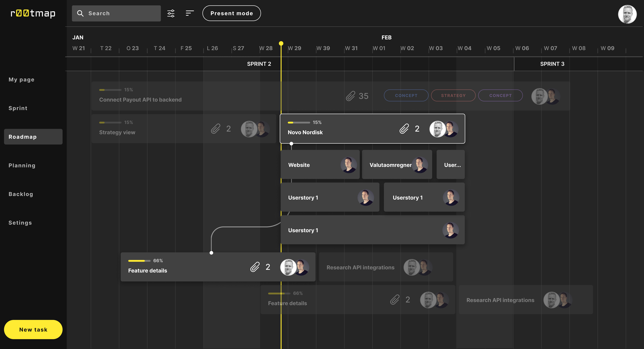644x349 pixels.
Task: Click the SPRINT 3 header
Action: pyautogui.click(x=552, y=64)
